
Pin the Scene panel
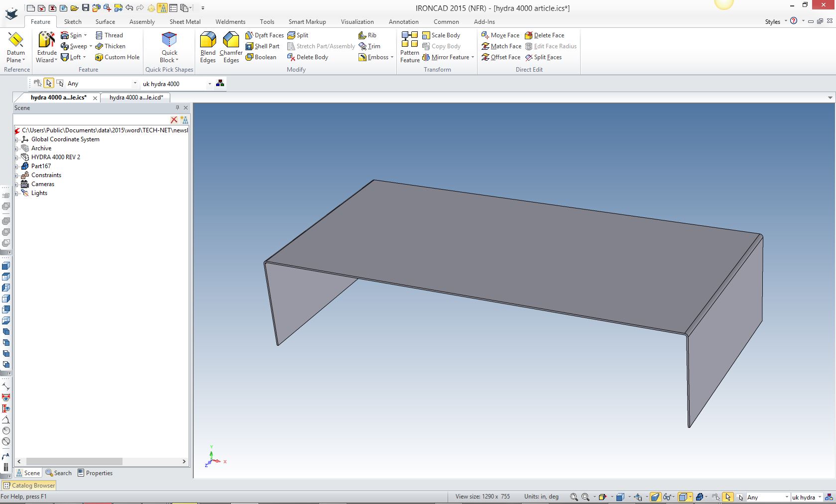[x=177, y=108]
